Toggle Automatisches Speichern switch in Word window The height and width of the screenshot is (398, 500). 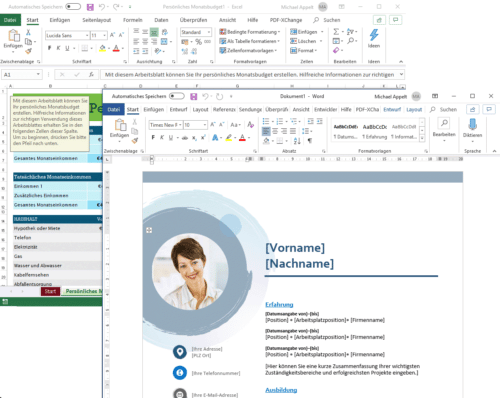pos(177,96)
